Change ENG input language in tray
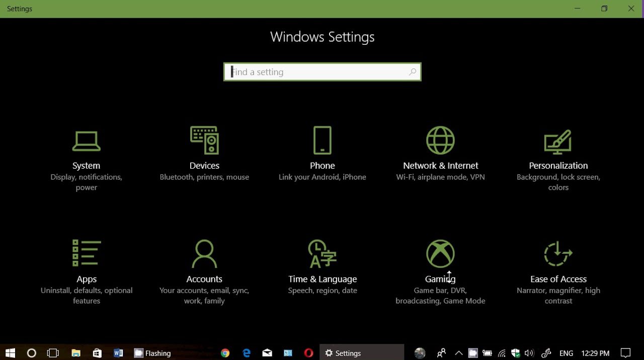 pos(566,353)
